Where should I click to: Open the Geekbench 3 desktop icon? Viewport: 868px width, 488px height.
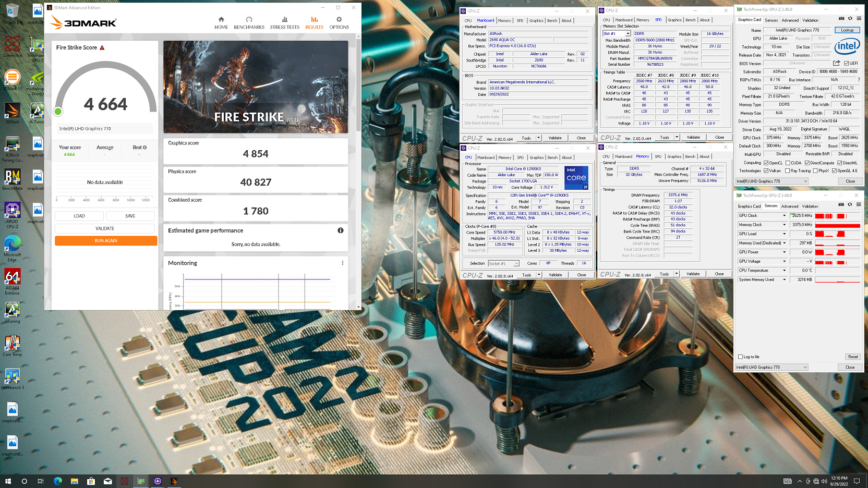tap(12, 379)
